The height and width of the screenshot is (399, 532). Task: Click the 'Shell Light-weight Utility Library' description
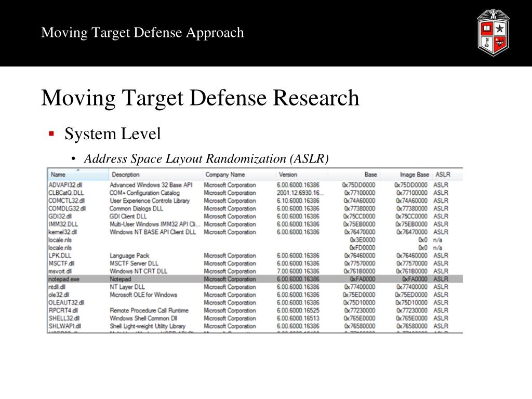click(x=148, y=326)
